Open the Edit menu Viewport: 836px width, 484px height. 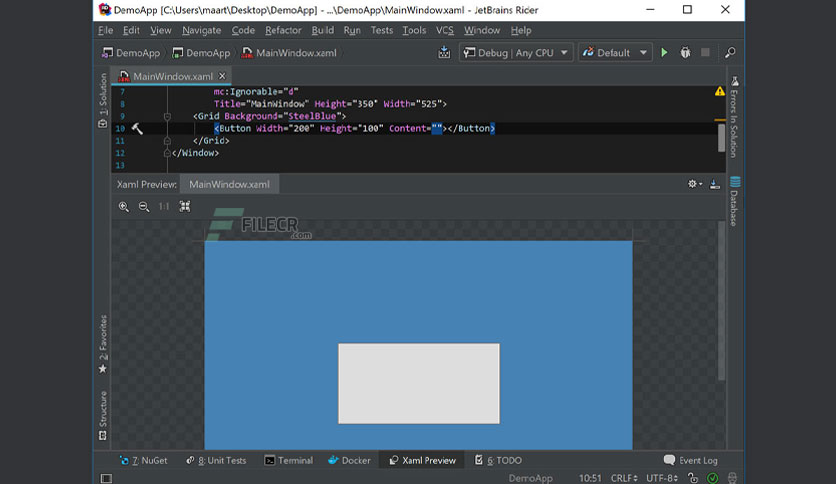tap(131, 30)
